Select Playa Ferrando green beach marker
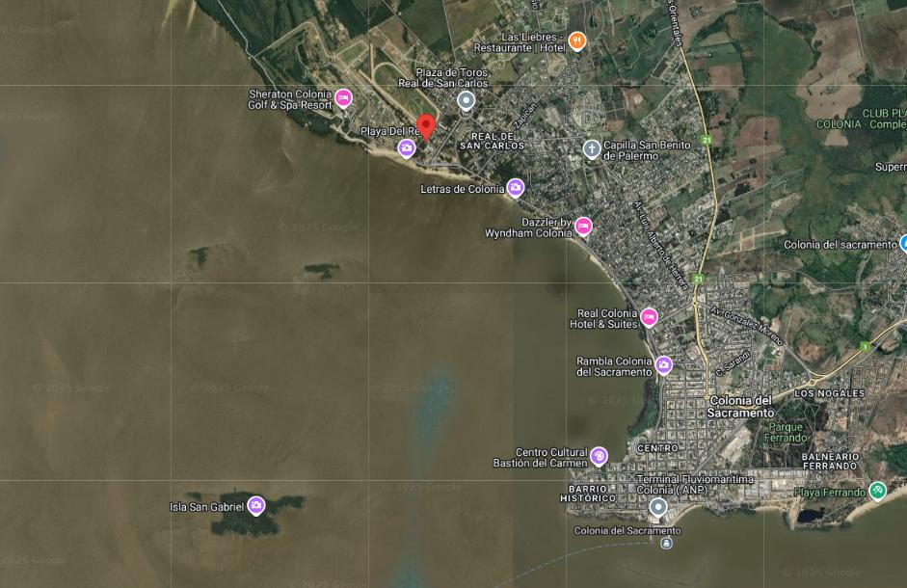This screenshot has height=588, width=907. point(878,491)
